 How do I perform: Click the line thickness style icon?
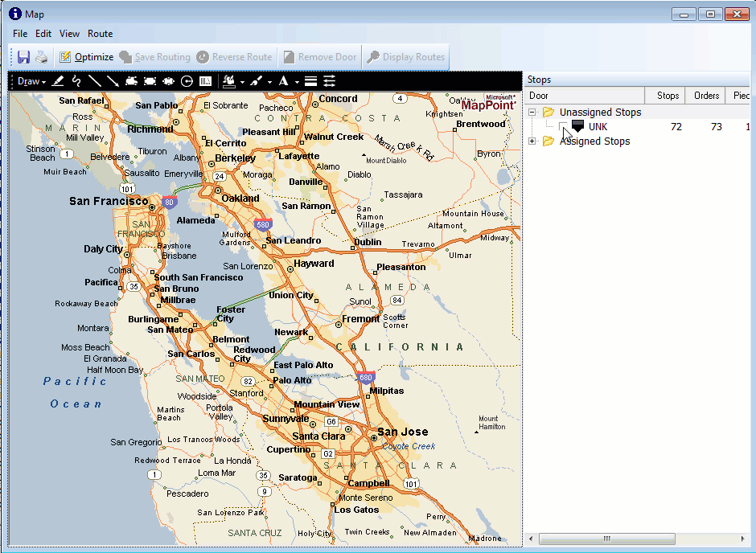click(x=311, y=81)
